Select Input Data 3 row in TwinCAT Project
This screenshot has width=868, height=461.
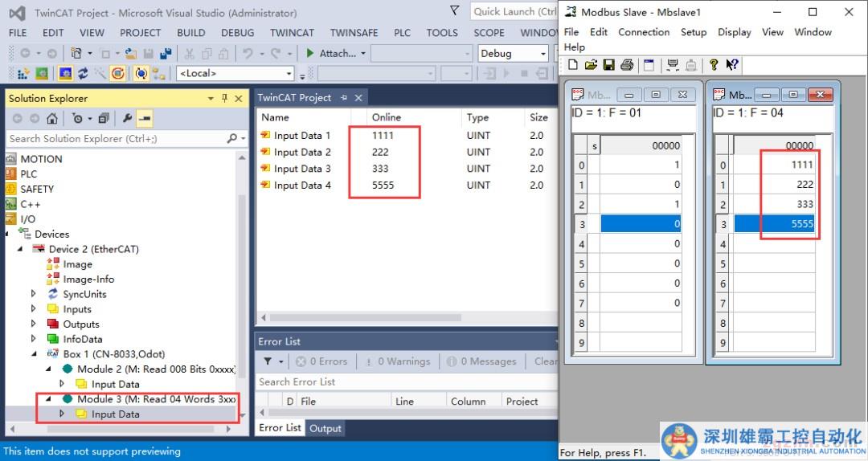click(301, 169)
